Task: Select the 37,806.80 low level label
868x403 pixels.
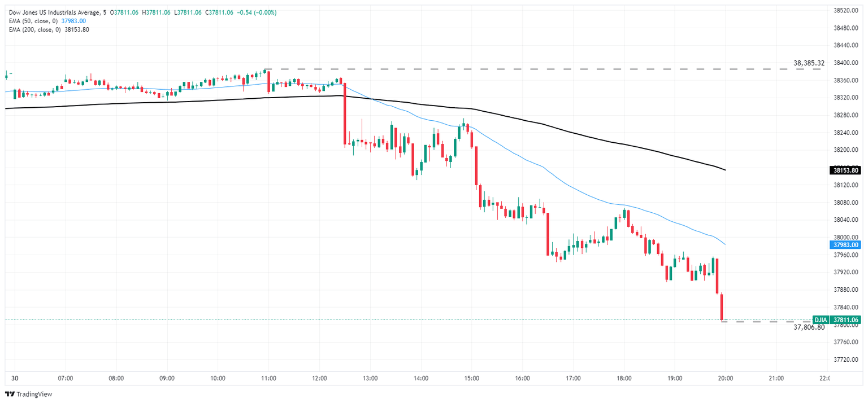Action: pyautogui.click(x=809, y=327)
